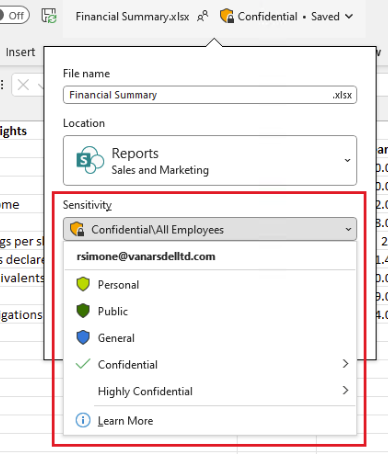The height and width of the screenshot is (454, 388).
Task: Click the green checkmark beside Confidential
Action: (x=83, y=364)
